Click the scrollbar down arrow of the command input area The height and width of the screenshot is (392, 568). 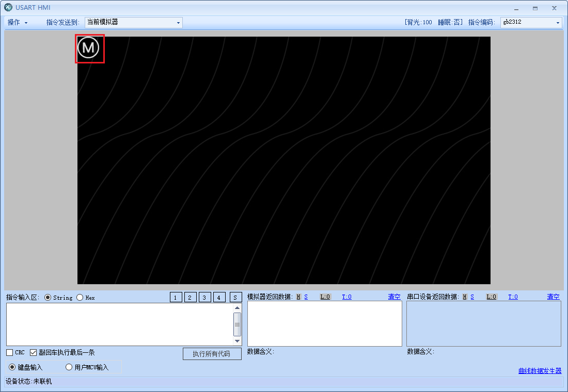coord(237,341)
